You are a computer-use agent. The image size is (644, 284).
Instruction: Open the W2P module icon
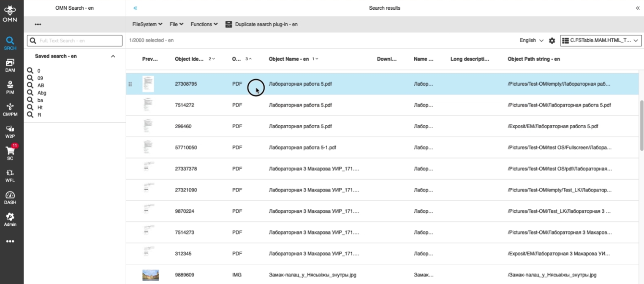pos(10,131)
